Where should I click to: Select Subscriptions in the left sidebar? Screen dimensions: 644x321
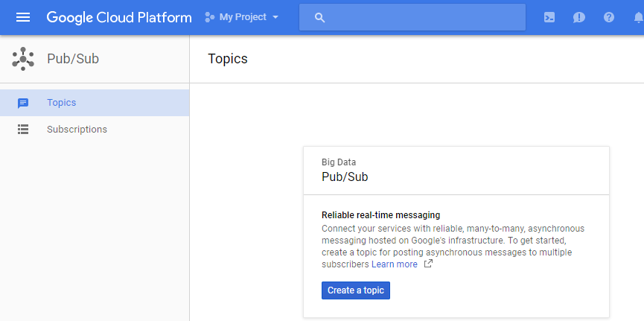click(x=95, y=130)
